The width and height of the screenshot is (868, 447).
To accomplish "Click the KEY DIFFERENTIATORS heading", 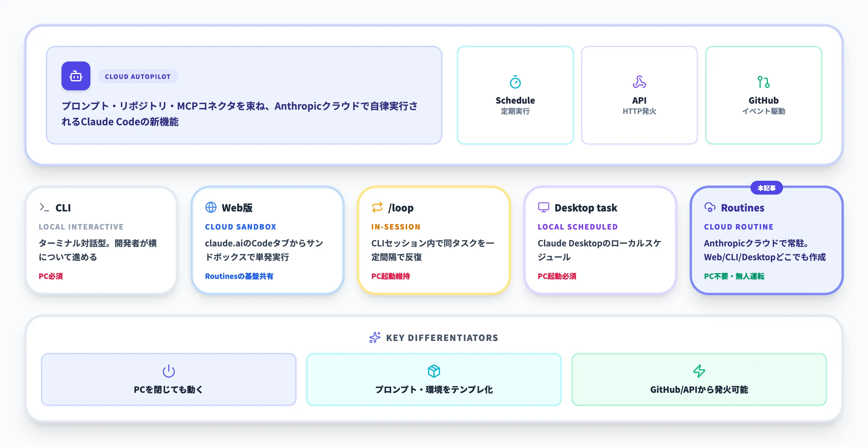I will [442, 338].
